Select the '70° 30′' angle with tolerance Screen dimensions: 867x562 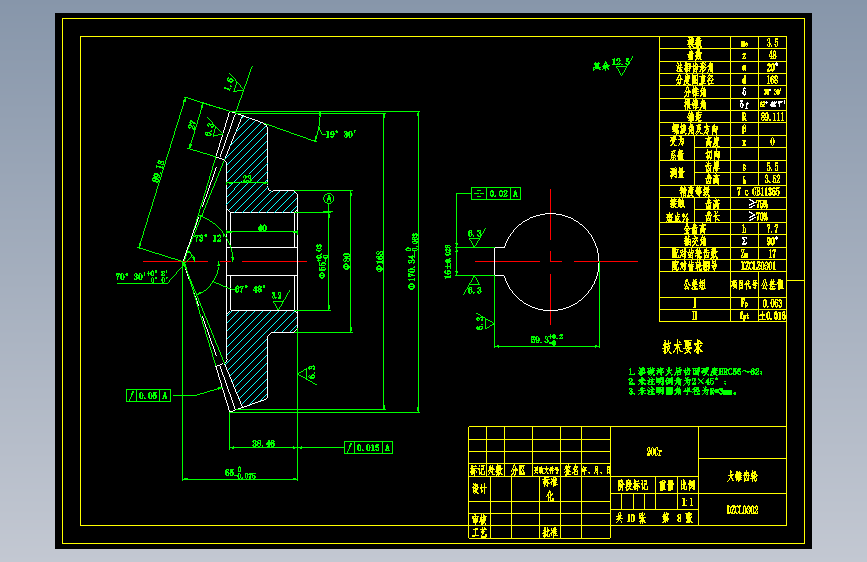coord(142,276)
